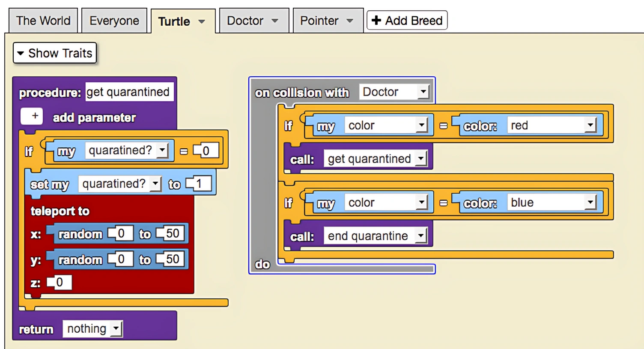Click the Pointer tab's dropdown arrow
644x349 pixels.
pos(350,21)
